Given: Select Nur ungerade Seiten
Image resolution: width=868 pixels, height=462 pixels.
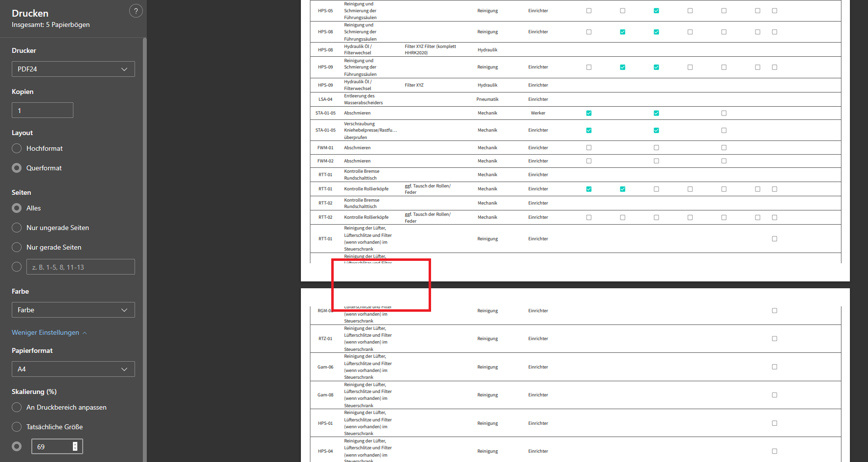Looking at the screenshot, I should coord(16,227).
